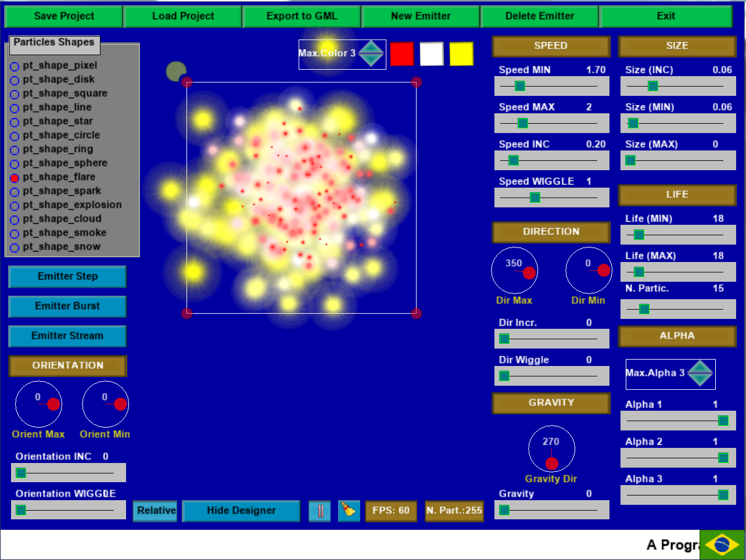The width and height of the screenshot is (746, 560).
Task: Click the broom icon to clear particles
Action: pos(349,511)
